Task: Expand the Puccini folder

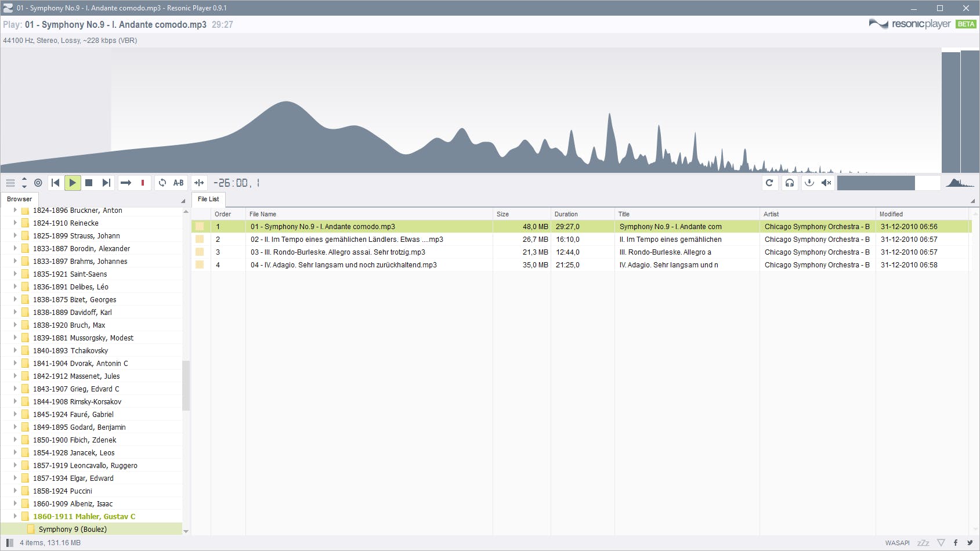Action: (x=15, y=491)
